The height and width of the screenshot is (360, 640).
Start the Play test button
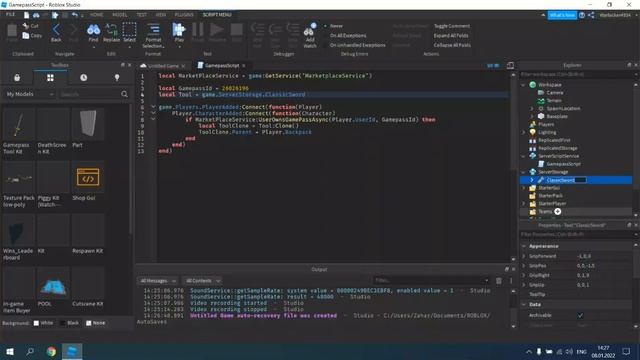tap(179, 29)
